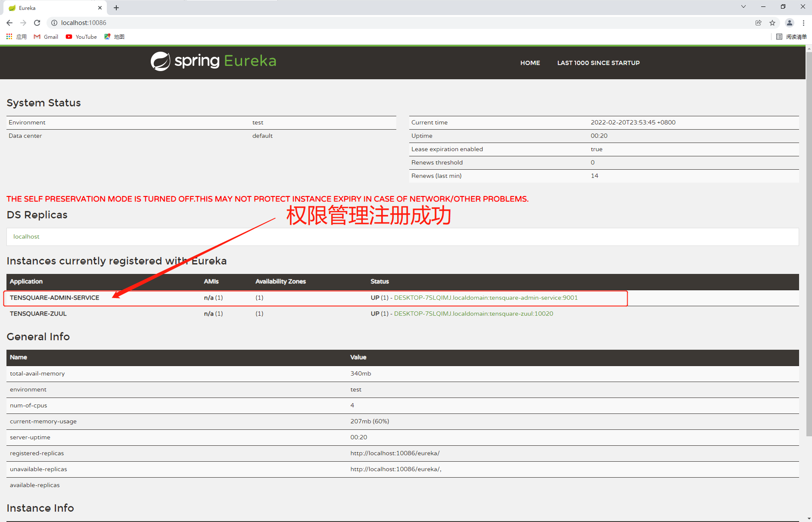
Task: Close the Eureka browser tab
Action: tap(100, 8)
